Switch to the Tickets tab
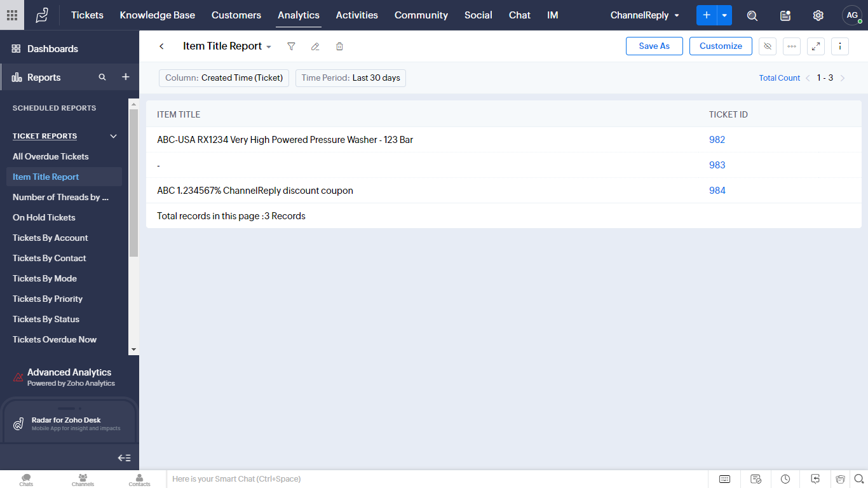This screenshot has width=868, height=488. pos(87,15)
